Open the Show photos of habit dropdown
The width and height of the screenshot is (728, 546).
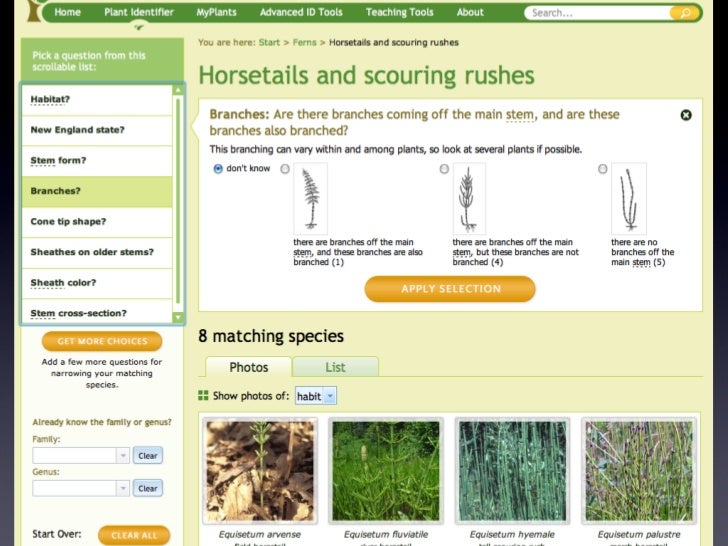click(316, 396)
